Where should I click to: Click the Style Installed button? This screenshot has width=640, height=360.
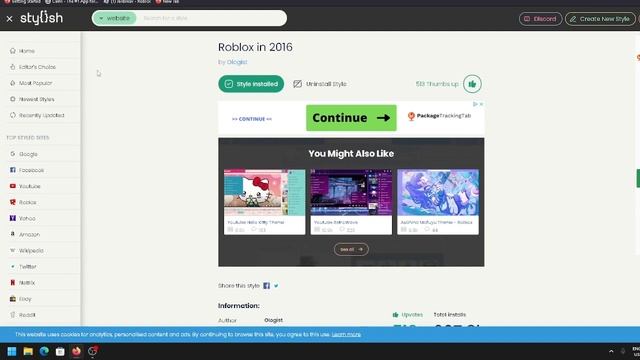[x=251, y=84]
